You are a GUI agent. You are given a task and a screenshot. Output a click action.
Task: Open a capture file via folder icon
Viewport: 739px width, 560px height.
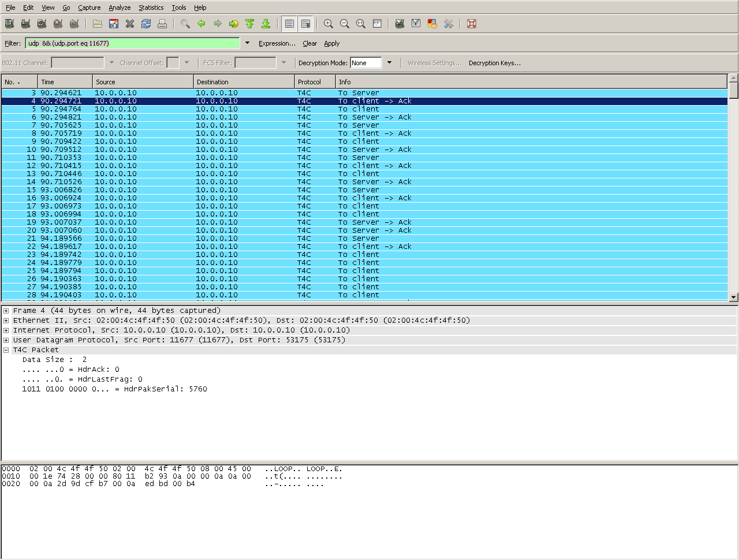(x=98, y=24)
